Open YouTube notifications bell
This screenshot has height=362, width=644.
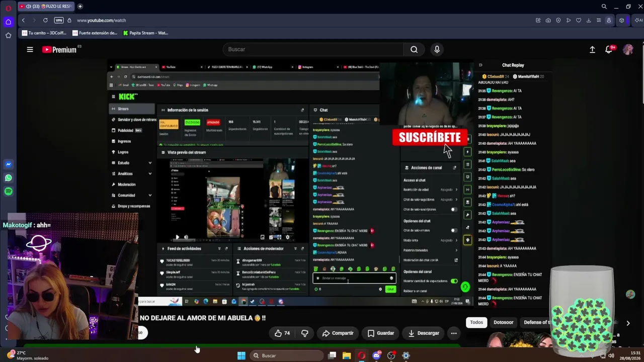coord(609,49)
